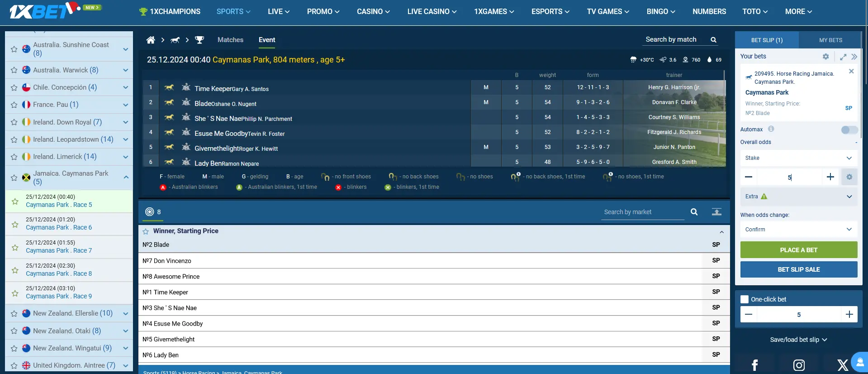
Task: Favorite the Winner, Starting Price market
Action: 146,231
